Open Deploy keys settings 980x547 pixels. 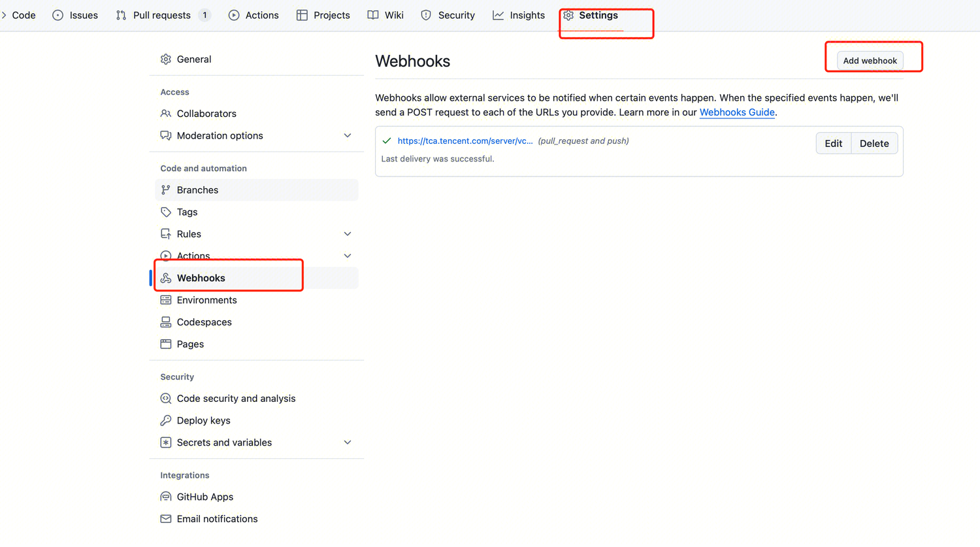(257, 420)
